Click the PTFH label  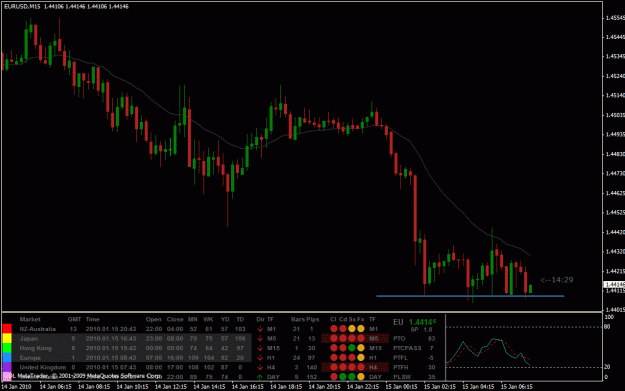pyautogui.click(x=401, y=367)
